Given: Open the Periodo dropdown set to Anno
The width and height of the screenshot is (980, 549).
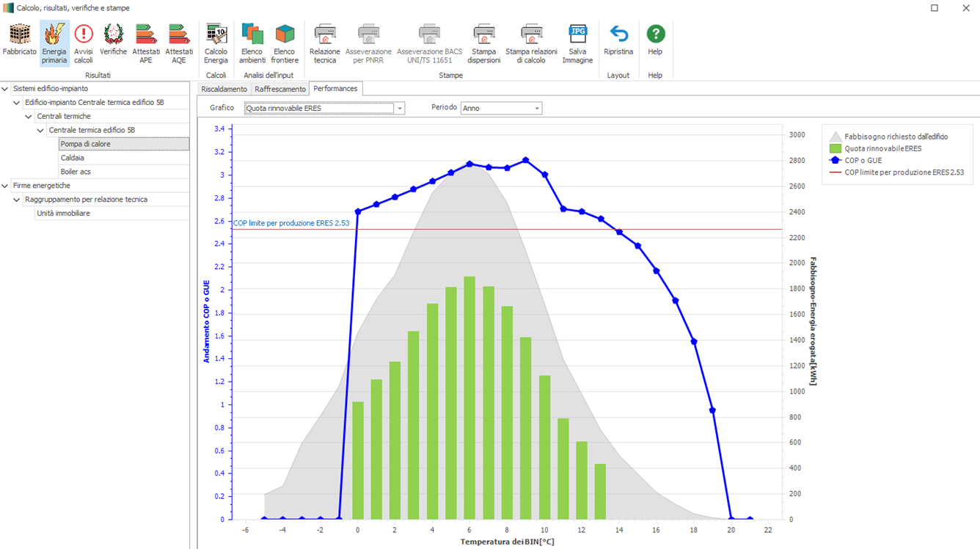Looking at the screenshot, I should 537,109.
